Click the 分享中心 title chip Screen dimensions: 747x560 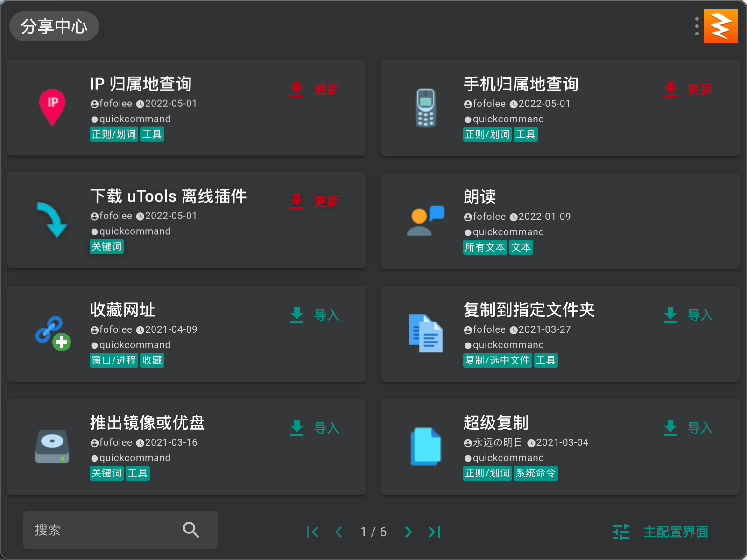(54, 26)
